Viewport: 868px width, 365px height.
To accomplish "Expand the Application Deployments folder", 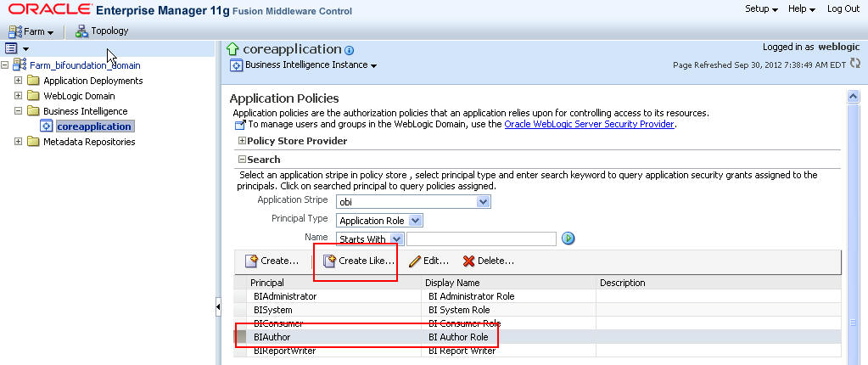I will click(19, 81).
